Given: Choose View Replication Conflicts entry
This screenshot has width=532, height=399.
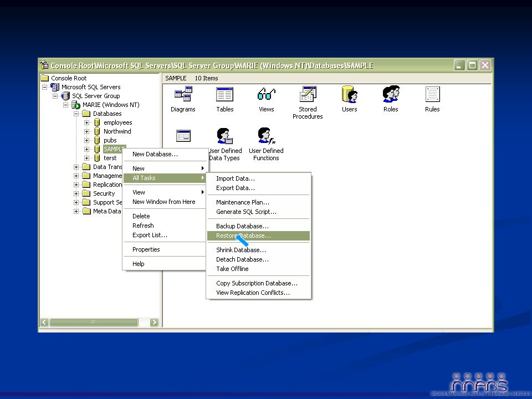Looking at the screenshot, I should [x=259, y=293].
